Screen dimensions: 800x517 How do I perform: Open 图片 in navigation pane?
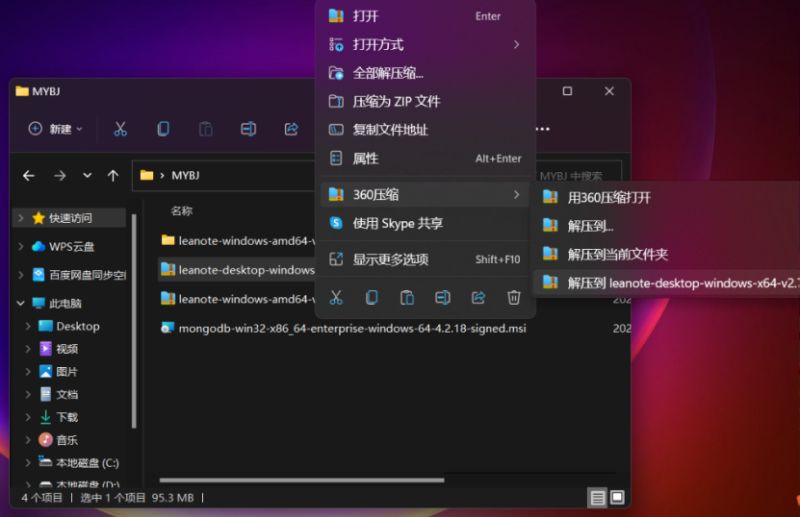67,372
